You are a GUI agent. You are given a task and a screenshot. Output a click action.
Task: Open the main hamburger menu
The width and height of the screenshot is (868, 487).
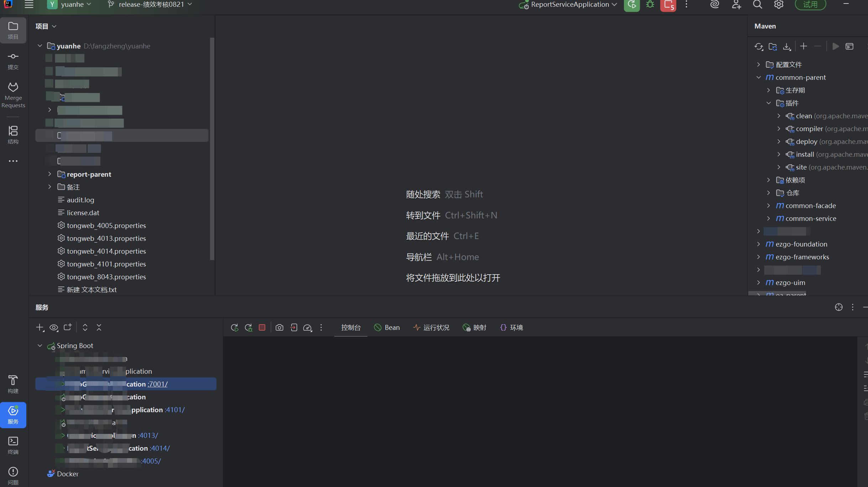click(29, 4)
